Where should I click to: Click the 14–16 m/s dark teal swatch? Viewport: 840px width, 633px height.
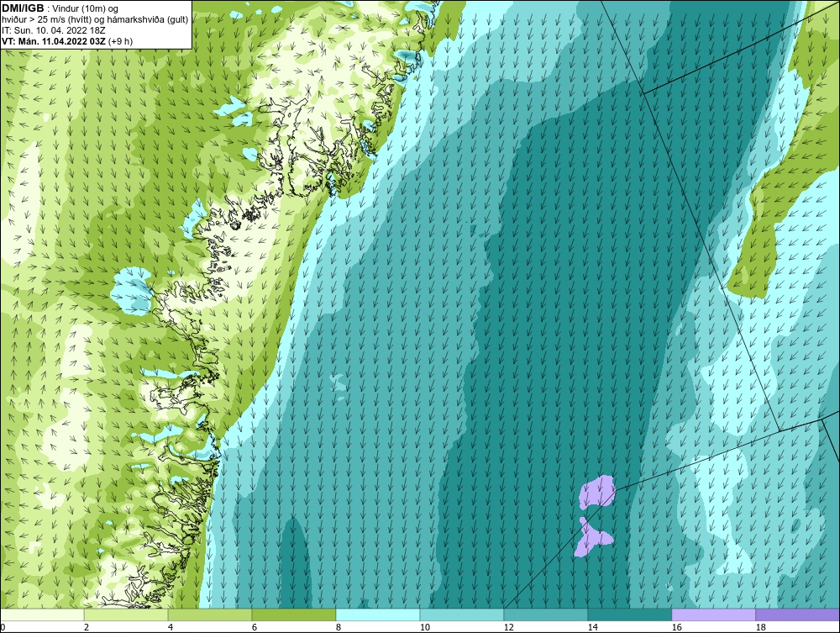click(629, 615)
